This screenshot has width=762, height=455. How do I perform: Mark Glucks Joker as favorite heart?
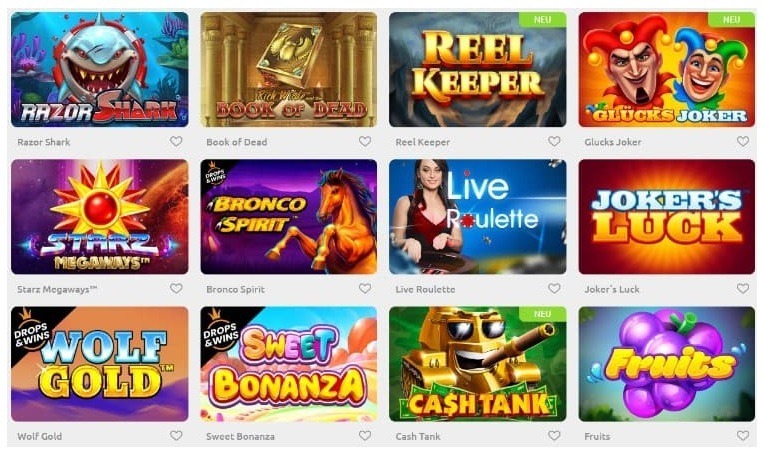(x=743, y=141)
